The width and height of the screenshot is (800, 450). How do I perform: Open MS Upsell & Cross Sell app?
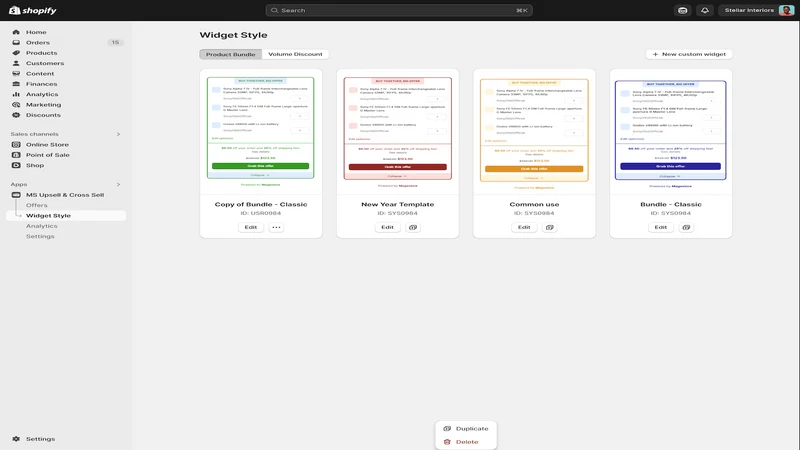(x=65, y=195)
